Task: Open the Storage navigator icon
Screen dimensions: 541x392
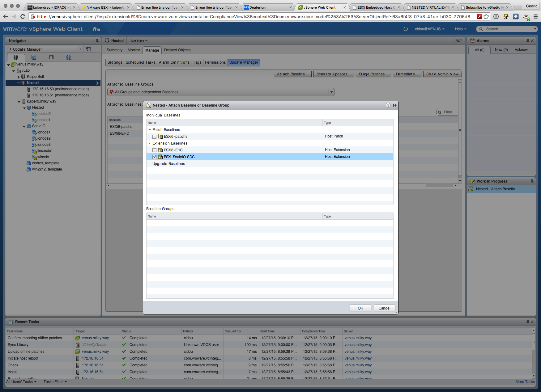Action: click(51, 57)
